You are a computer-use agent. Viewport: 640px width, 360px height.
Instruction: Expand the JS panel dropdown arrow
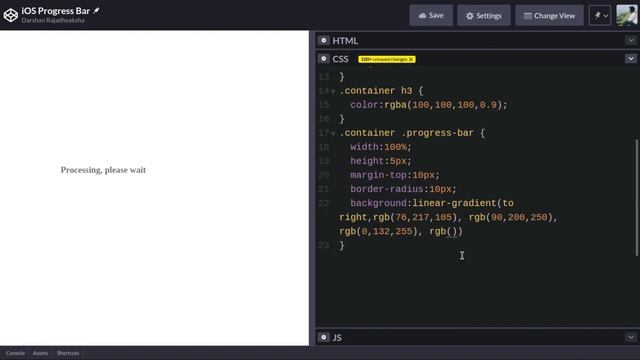[631, 337]
